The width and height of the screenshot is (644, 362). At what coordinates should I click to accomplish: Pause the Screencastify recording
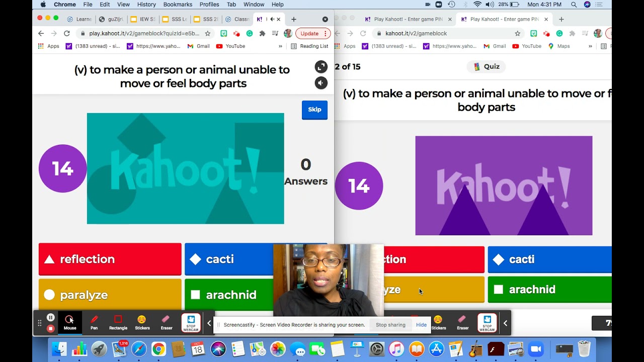(x=50, y=317)
